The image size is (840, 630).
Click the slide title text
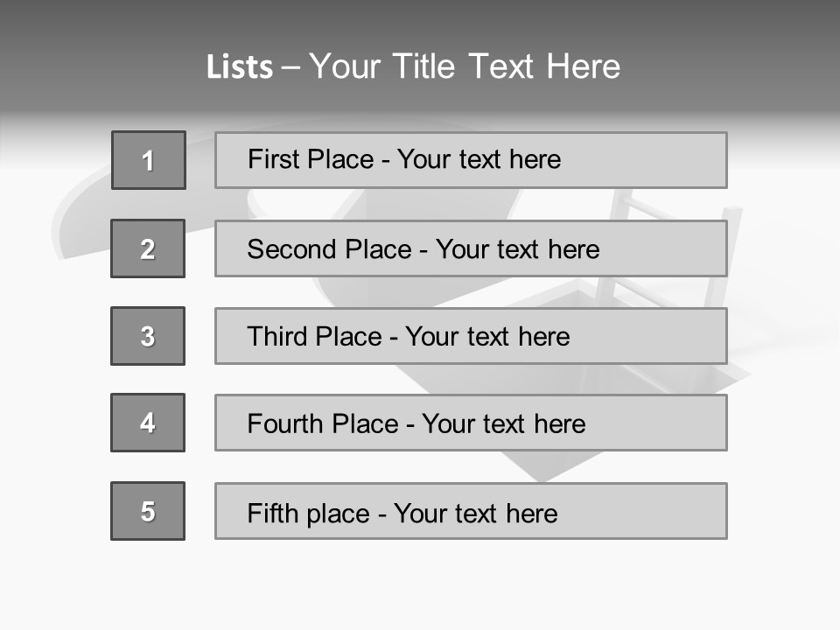coord(413,66)
